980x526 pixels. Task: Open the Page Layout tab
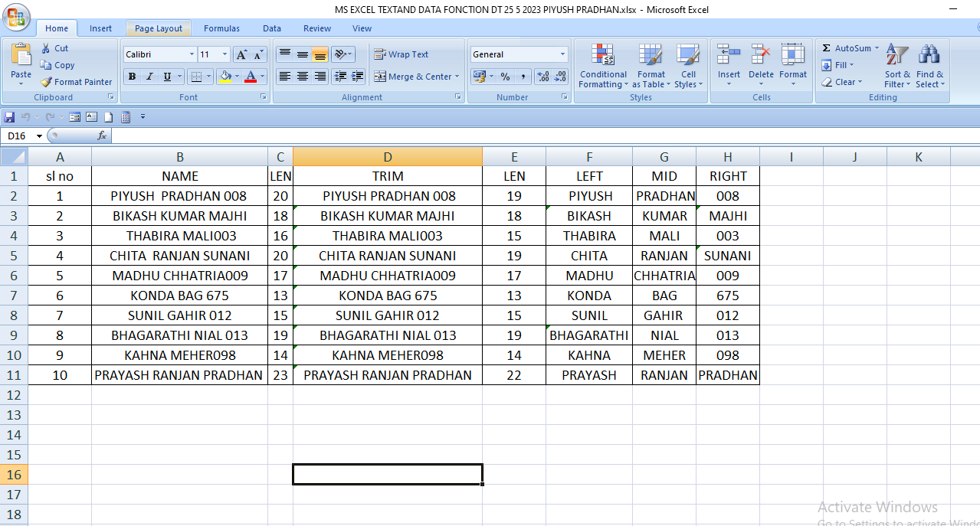click(159, 28)
